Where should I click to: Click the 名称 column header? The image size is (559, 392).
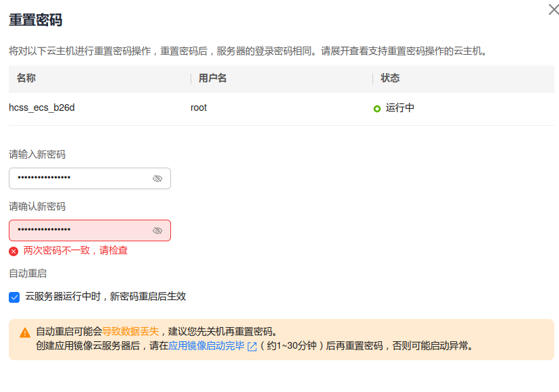coord(26,78)
